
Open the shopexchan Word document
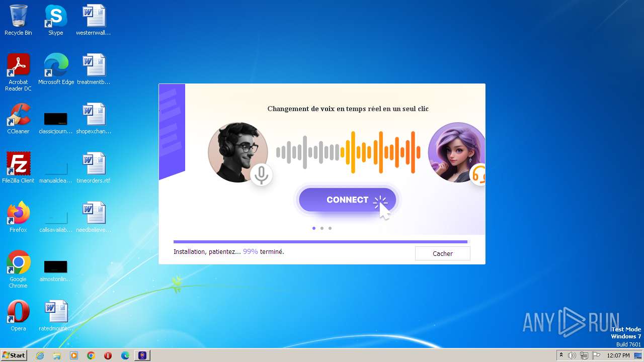click(x=94, y=119)
